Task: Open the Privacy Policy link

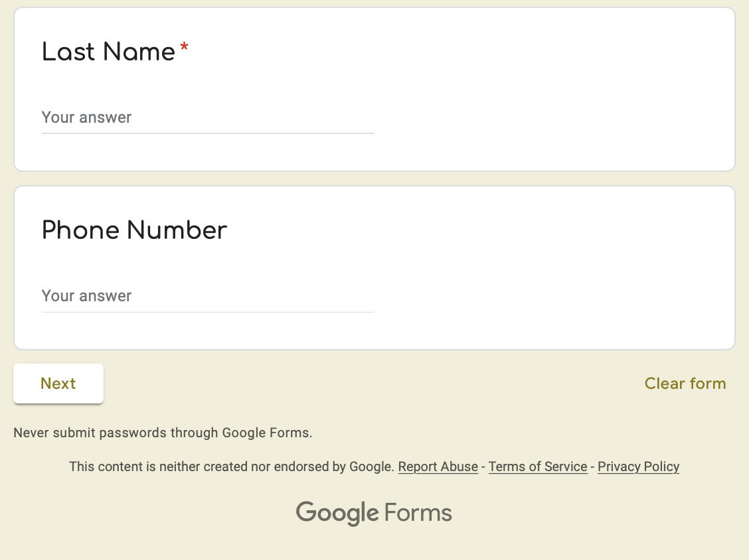Action: (x=638, y=466)
